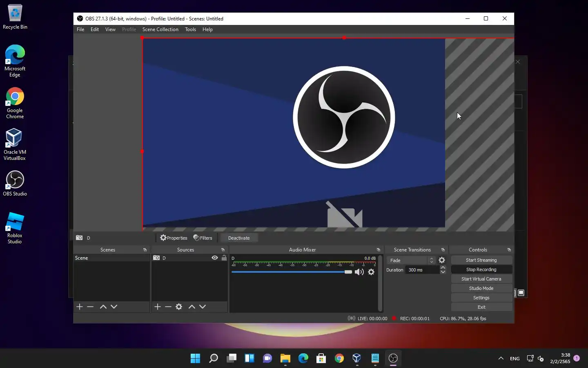588x368 pixels.
Task: Open audio settings gear for channel D
Action: pos(371,272)
